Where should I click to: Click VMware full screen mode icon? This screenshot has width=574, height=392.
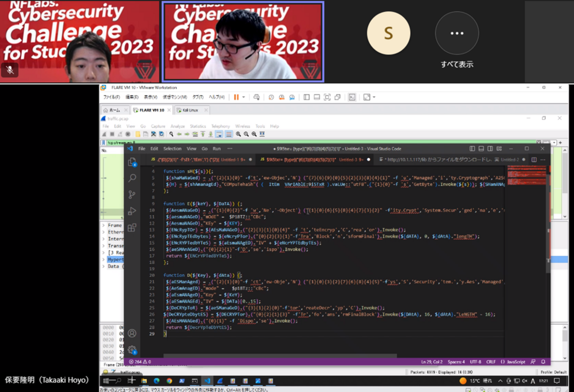[x=327, y=97]
